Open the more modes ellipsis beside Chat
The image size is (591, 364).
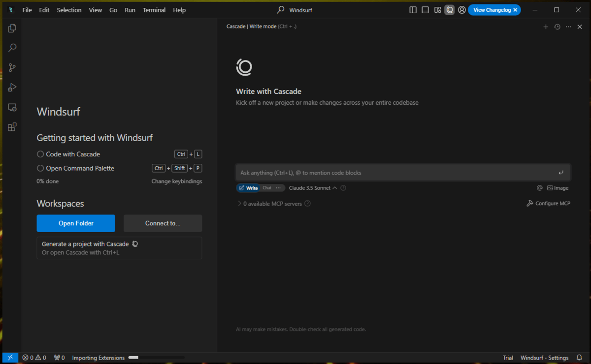(x=279, y=188)
